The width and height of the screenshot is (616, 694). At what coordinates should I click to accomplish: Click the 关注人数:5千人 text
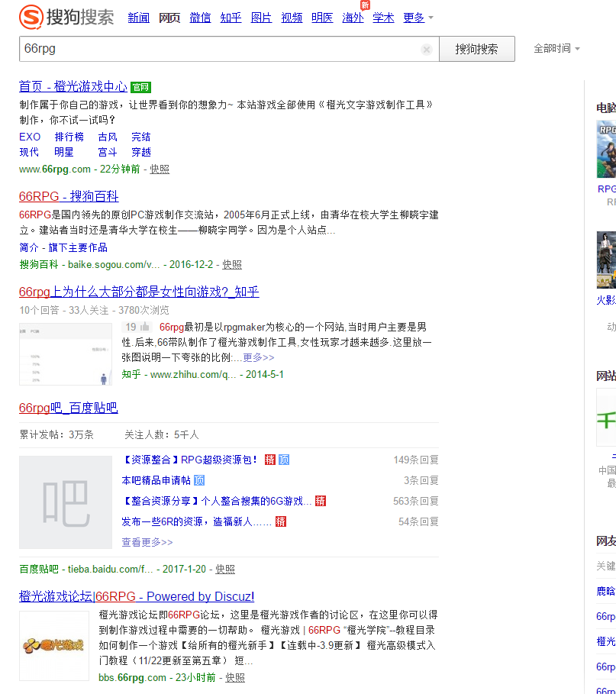click(162, 434)
